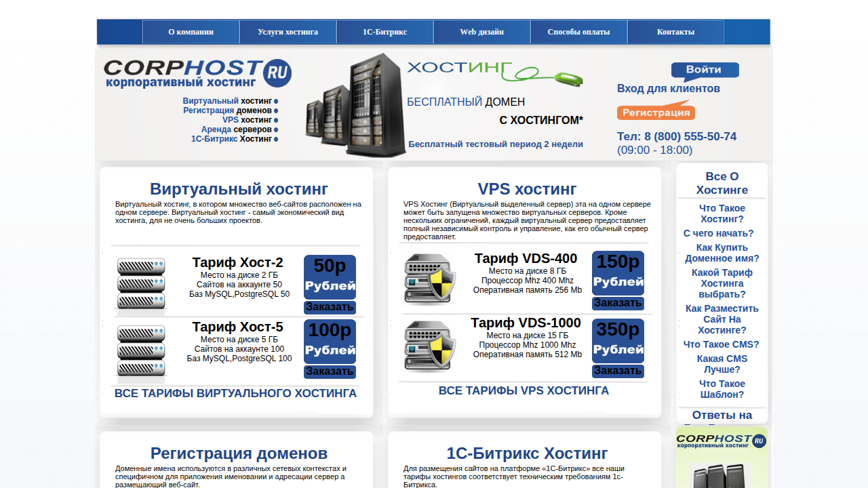Click the Тариф VDS-1000 title

pyautogui.click(x=526, y=323)
